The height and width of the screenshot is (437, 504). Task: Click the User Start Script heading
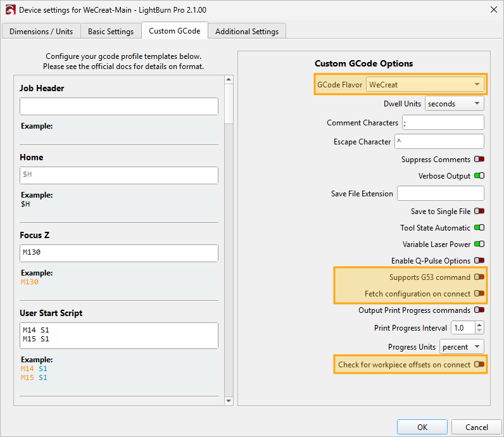51,313
